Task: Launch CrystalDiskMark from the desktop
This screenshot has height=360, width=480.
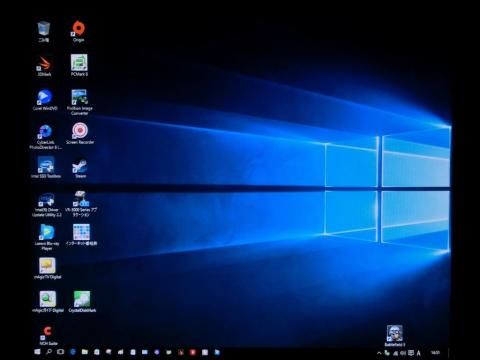Action: click(x=82, y=302)
